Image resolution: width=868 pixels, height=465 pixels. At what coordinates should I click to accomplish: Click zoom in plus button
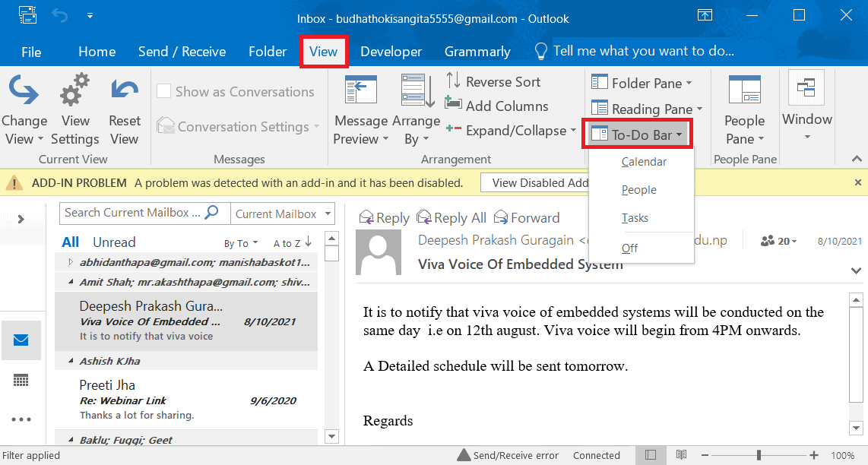pos(814,455)
